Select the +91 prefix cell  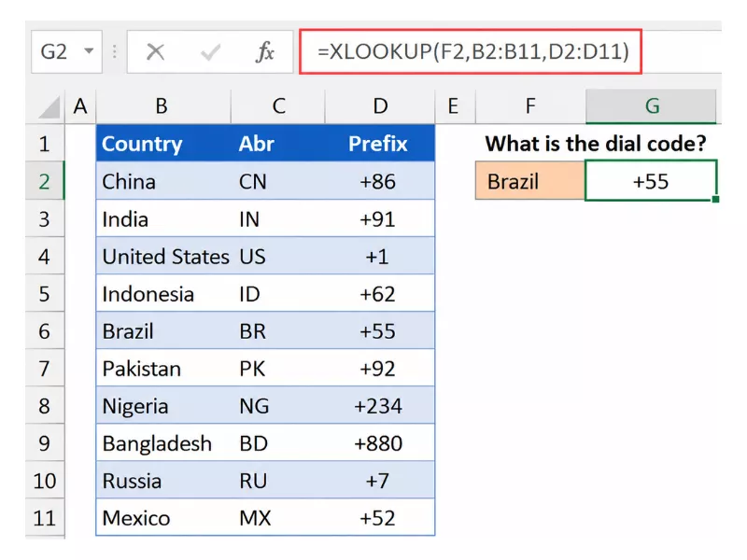pos(380,218)
